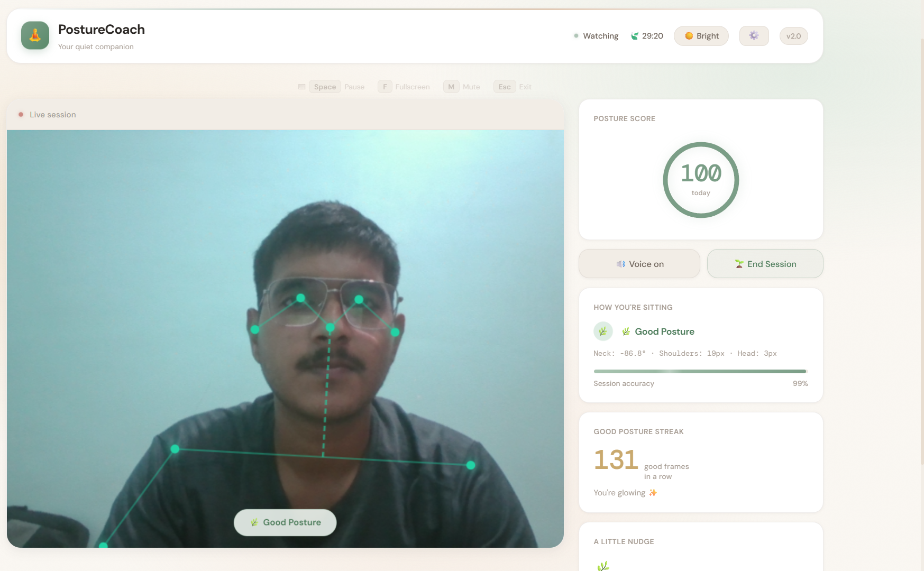Toggle voice guidance off

639,263
